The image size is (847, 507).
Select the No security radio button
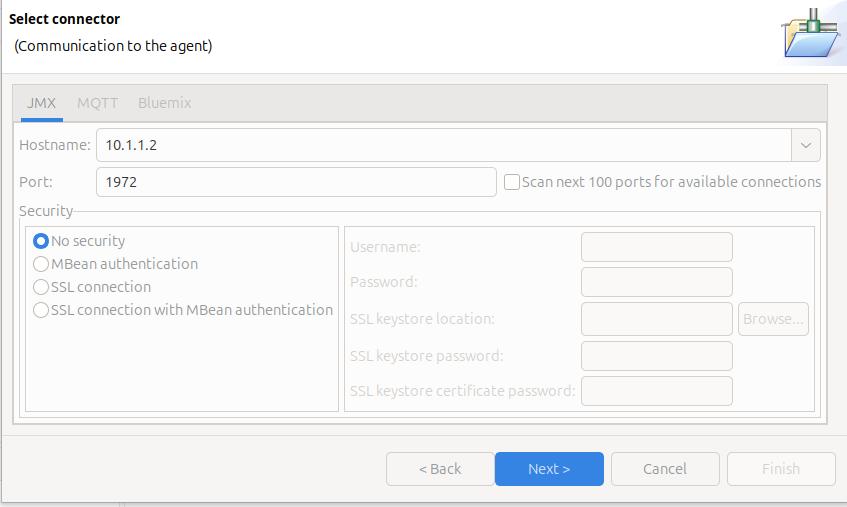point(41,241)
